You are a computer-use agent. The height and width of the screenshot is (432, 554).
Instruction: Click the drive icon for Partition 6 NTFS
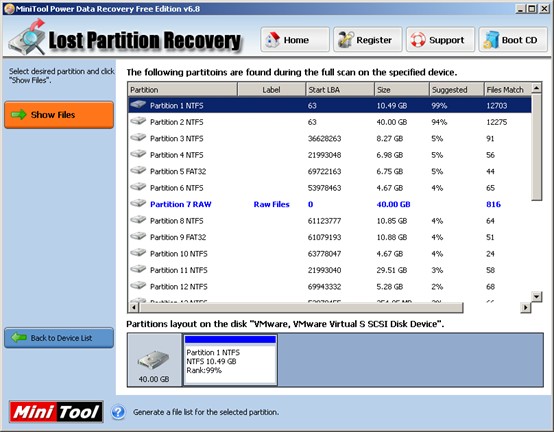[x=138, y=187]
